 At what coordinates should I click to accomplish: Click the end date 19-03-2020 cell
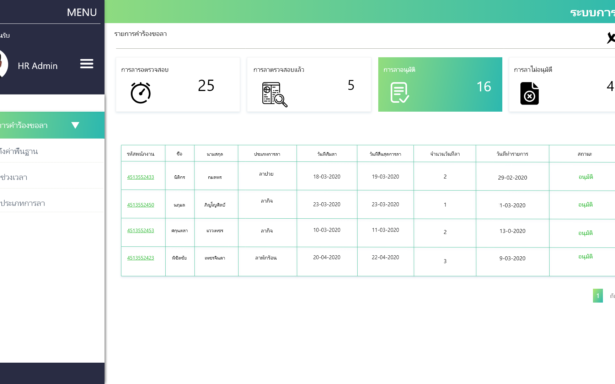[385, 177]
